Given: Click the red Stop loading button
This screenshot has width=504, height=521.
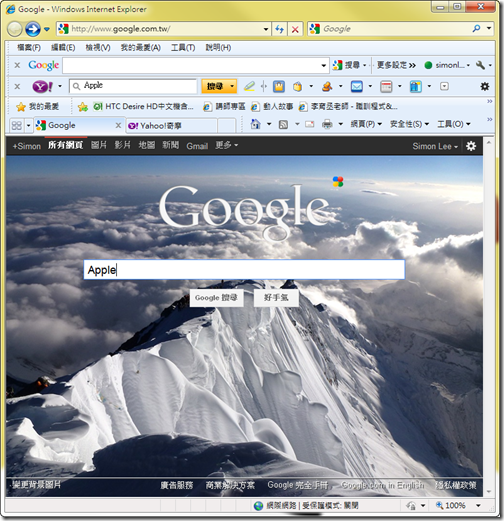Looking at the screenshot, I should click(x=295, y=29).
